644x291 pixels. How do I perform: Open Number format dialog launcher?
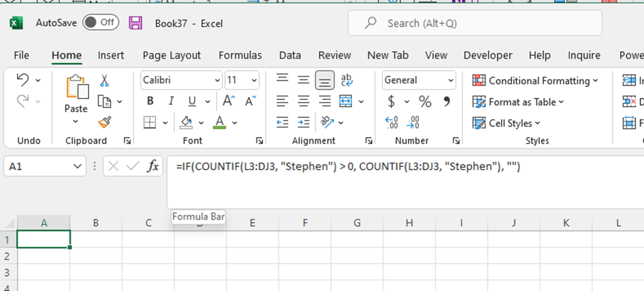point(456,141)
